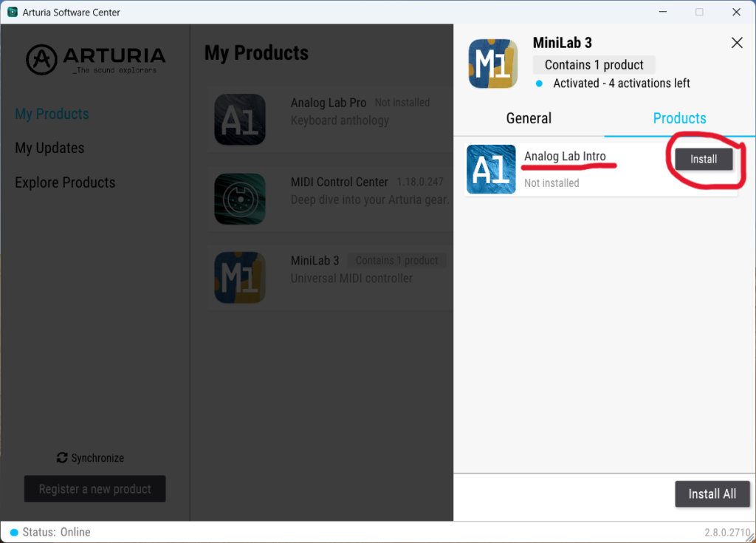Viewport: 756px width, 543px height.
Task: Click Register a new product button
Action: click(95, 489)
